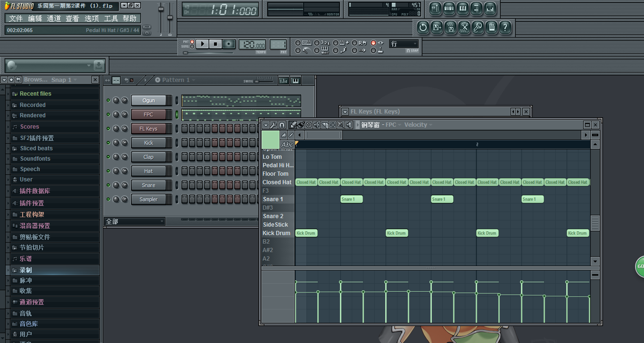644x343 pixels.
Task: Select SONG mode radio
Action: click(192, 47)
